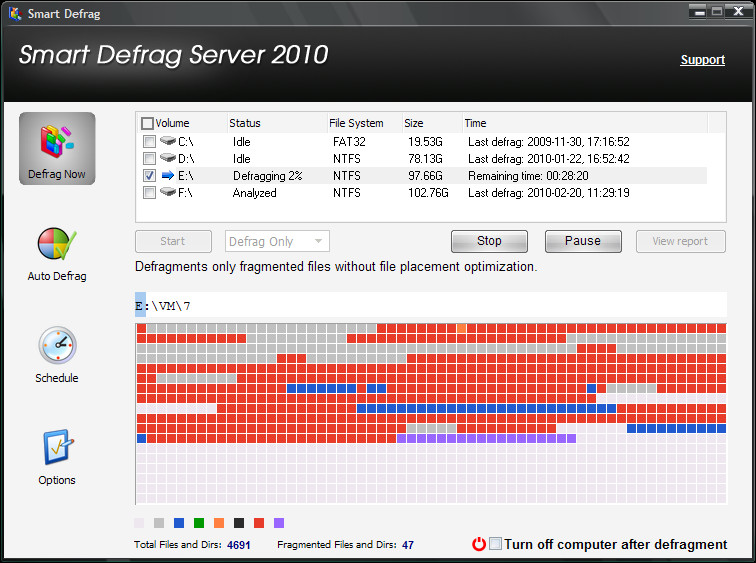Pause the defrag process
Screen dimensions: 756x563
(x=583, y=241)
